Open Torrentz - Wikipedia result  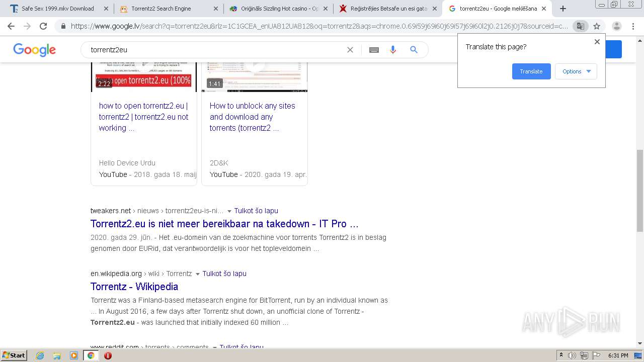(134, 287)
